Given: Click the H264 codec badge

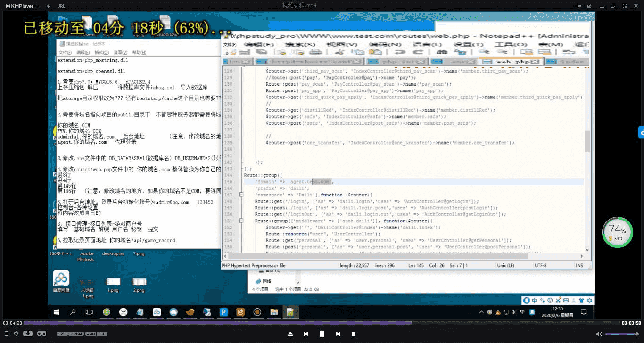Looking at the screenshot, I should (77, 334).
